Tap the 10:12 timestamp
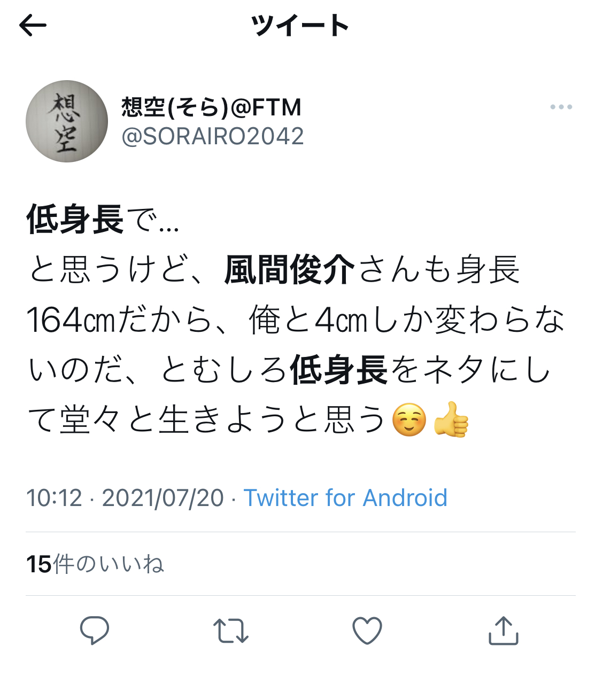595x700 pixels. [x=55, y=498]
